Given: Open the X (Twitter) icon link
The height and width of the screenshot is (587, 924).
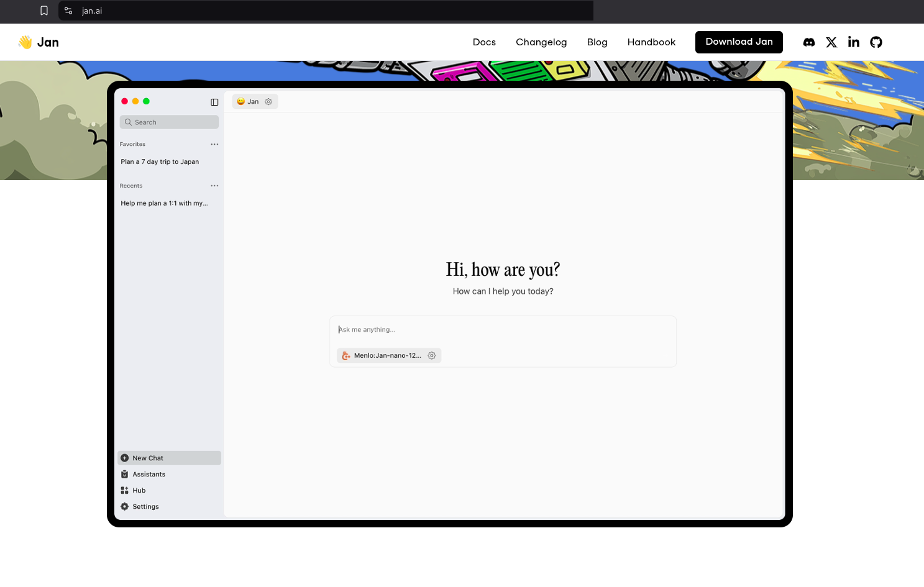Looking at the screenshot, I should [x=831, y=42].
